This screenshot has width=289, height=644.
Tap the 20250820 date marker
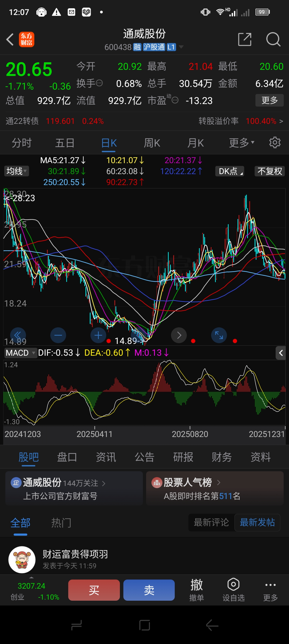[190, 434]
